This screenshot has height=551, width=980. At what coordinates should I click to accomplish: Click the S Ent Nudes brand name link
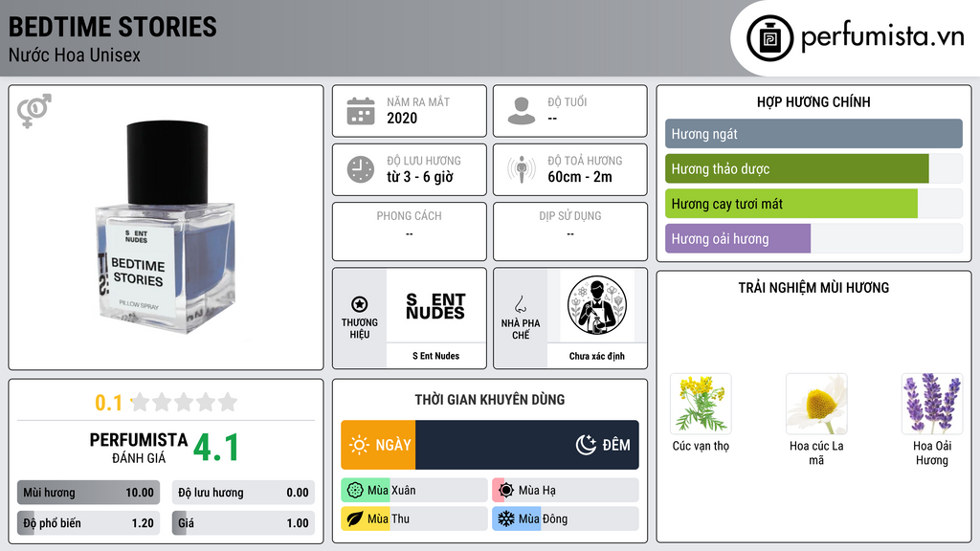click(435, 356)
